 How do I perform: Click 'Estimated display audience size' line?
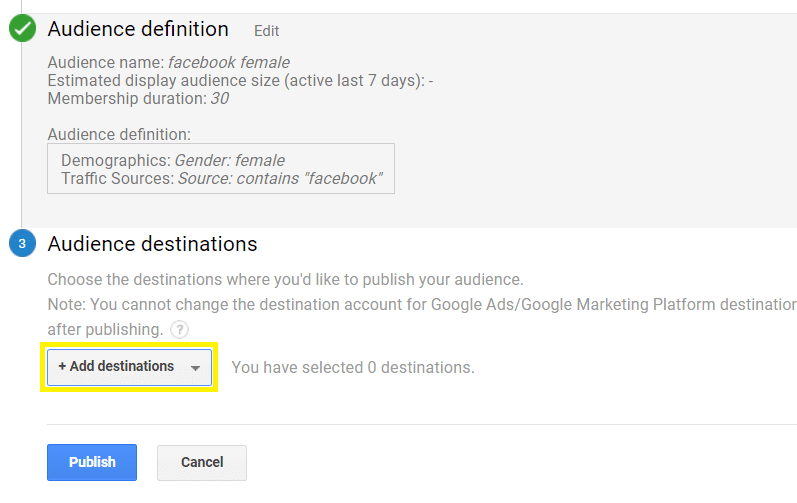coord(240,81)
